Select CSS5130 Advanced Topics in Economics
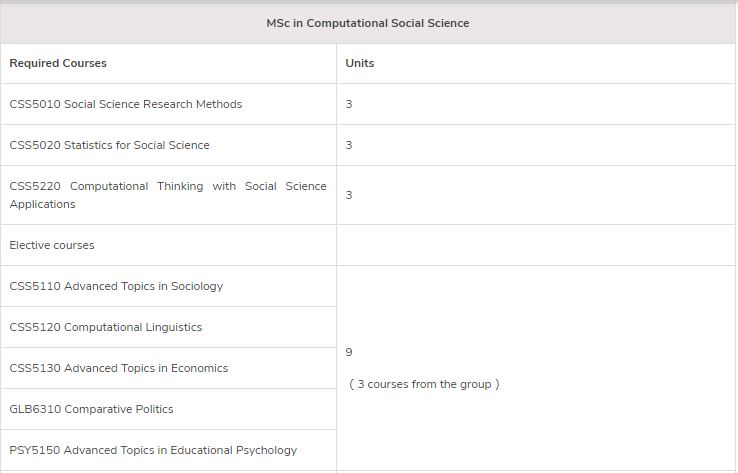Image resolution: width=738 pixels, height=473 pixels. coord(119,368)
